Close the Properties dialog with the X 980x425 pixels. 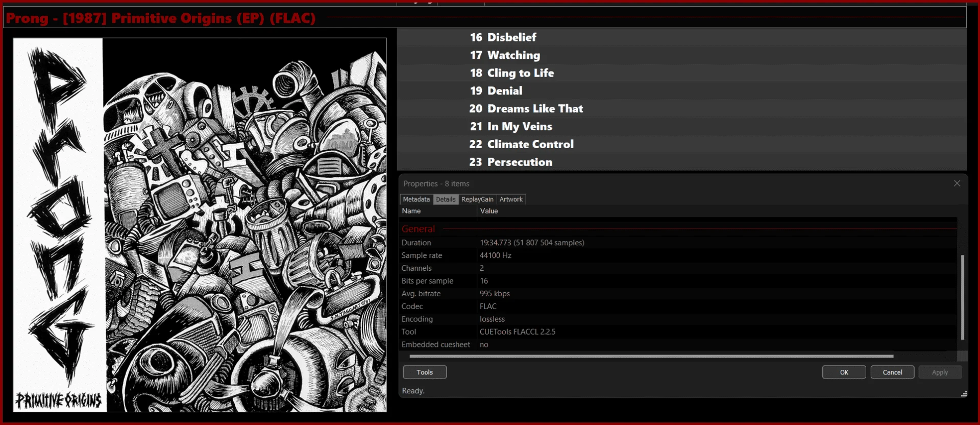tap(957, 183)
